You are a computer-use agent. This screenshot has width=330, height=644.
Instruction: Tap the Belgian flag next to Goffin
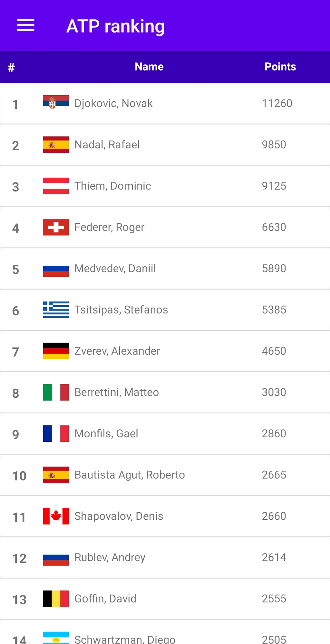pos(56,598)
